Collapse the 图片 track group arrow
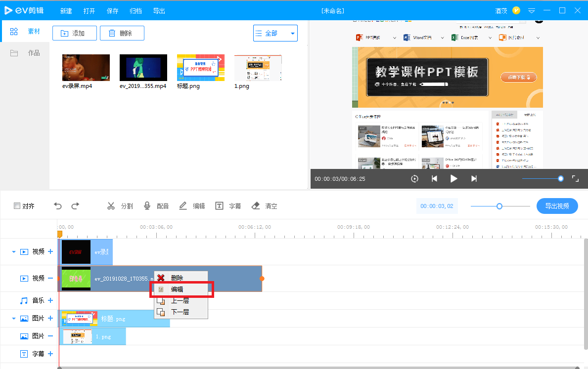This screenshot has width=588, height=369. tap(13, 319)
